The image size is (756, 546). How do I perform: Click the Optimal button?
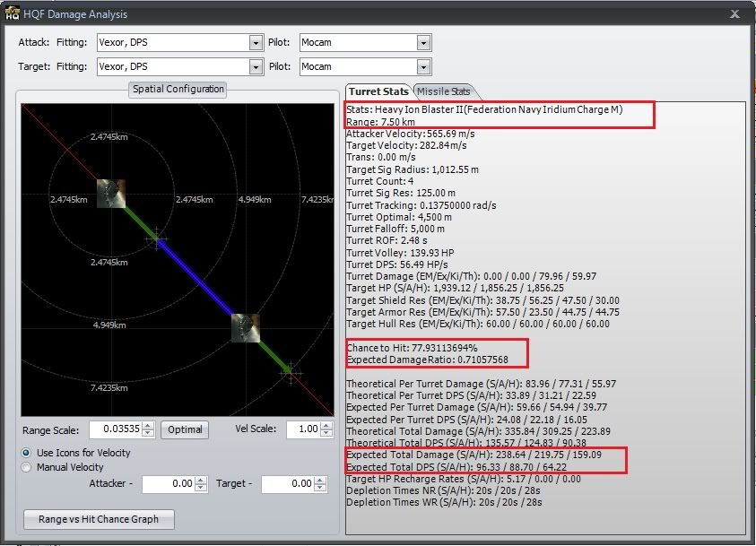[185, 429]
